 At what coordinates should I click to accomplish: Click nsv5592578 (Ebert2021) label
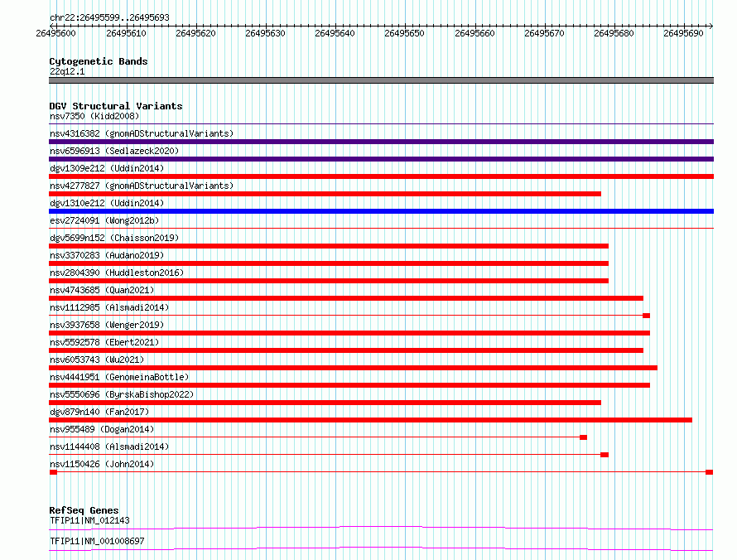[104, 342]
